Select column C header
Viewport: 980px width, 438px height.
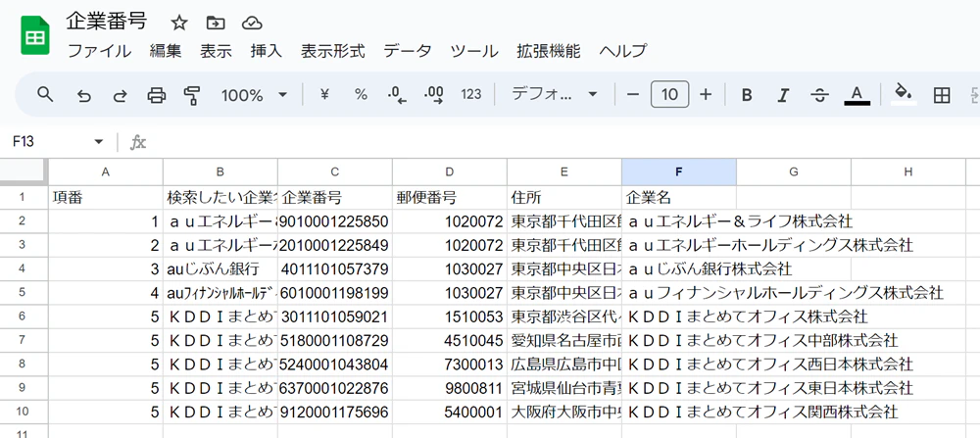coord(335,171)
